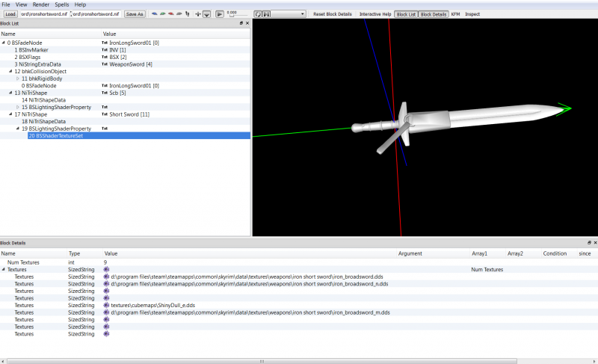The image size is (598, 364).
Task: Toggle the Block List view button
Action: [x=406, y=14]
